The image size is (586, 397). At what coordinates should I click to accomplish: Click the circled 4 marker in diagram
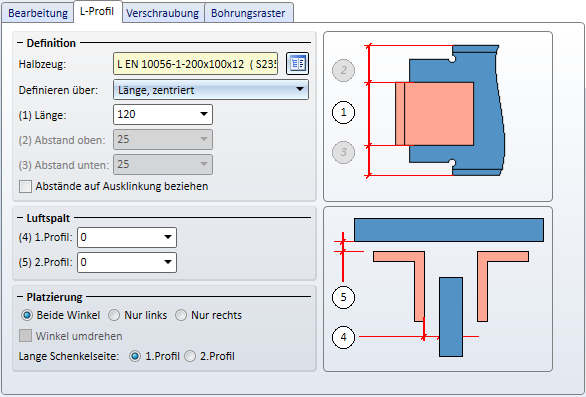[x=343, y=337]
